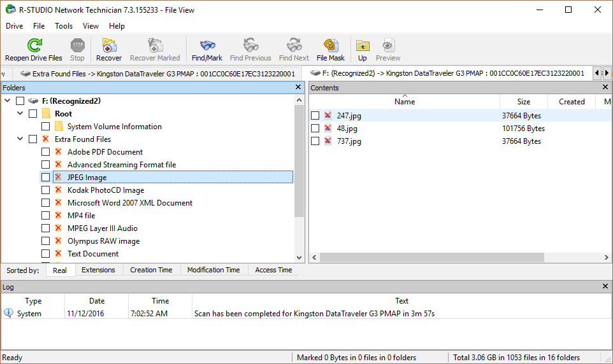The image size is (613, 364).
Task: Collapse the Root folder node
Action: (x=20, y=114)
